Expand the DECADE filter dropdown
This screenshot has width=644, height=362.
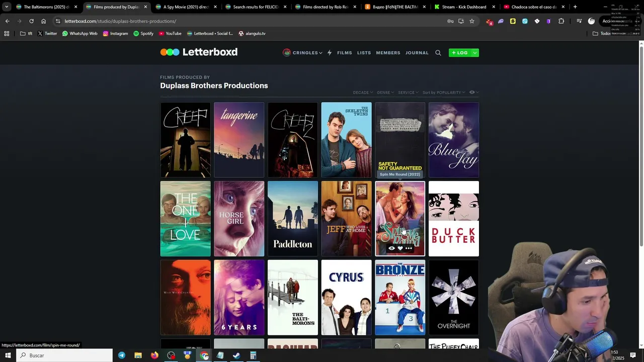point(363,93)
